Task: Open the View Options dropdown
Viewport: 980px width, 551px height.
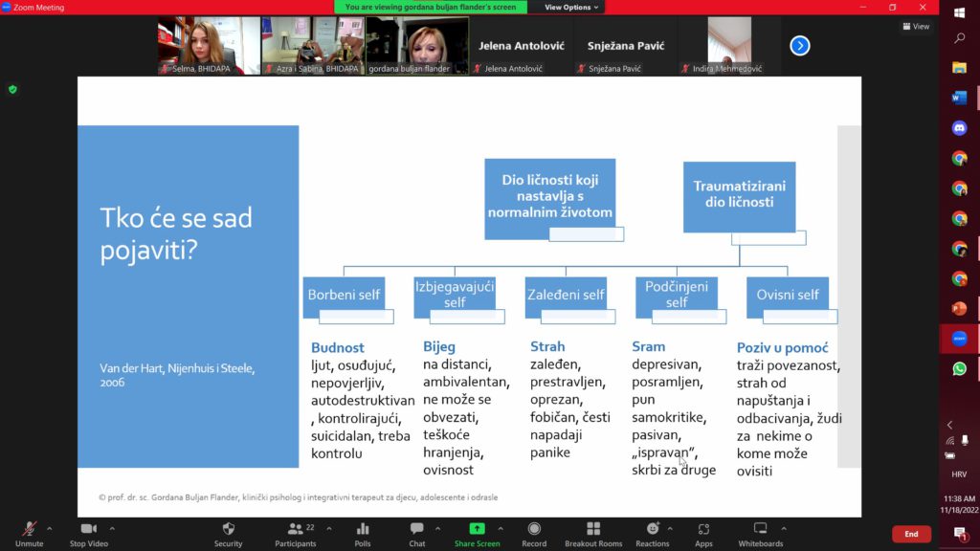Action: tap(572, 7)
